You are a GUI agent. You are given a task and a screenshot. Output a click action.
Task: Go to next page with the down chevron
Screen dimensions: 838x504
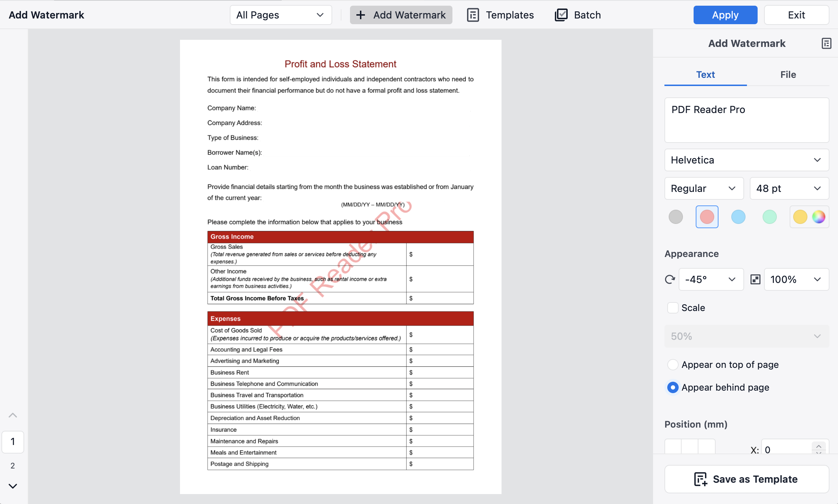(13, 486)
